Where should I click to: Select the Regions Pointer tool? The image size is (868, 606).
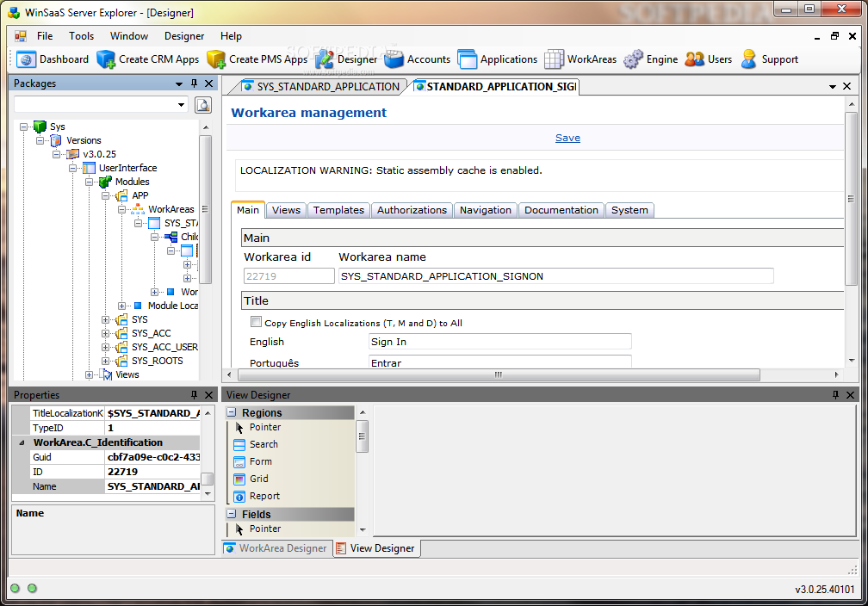(257, 427)
